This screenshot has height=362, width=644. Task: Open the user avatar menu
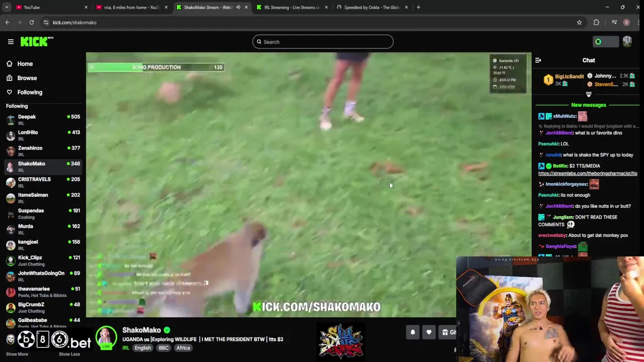coord(627,42)
